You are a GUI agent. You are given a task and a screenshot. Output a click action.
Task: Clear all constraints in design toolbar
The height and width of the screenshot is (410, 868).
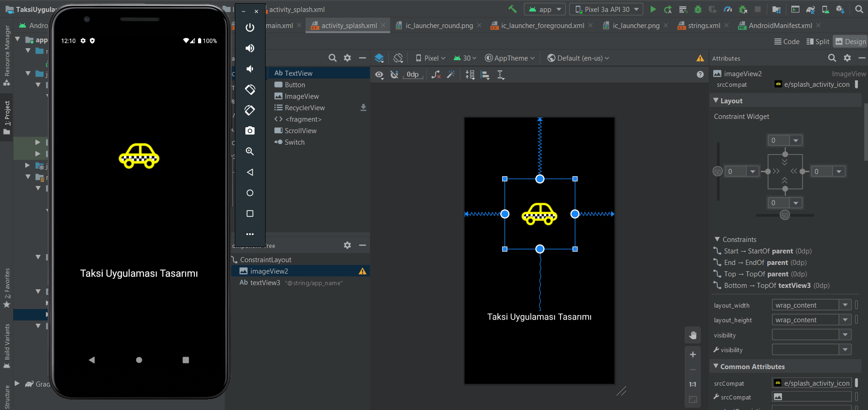436,75
